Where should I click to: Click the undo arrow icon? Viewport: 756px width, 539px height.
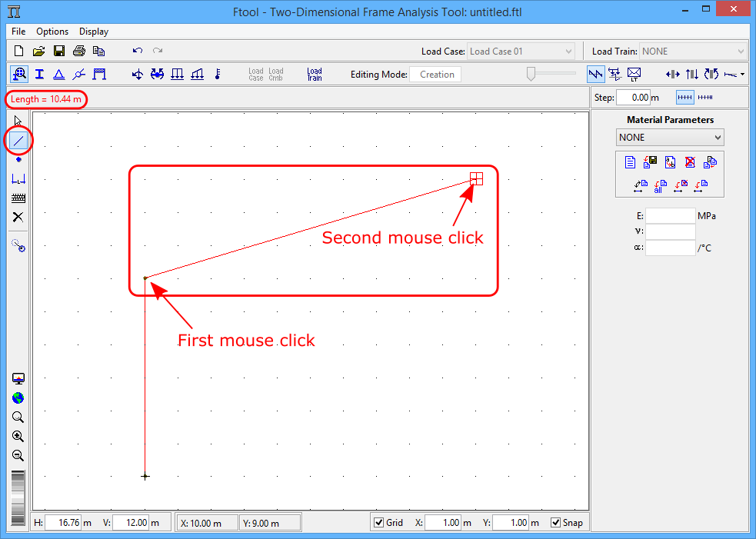(138, 52)
